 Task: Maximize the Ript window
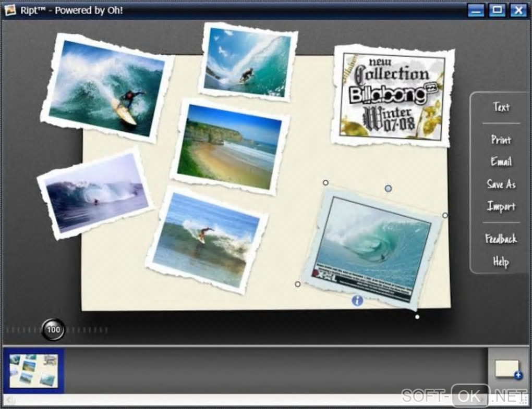pyautogui.click(x=497, y=10)
